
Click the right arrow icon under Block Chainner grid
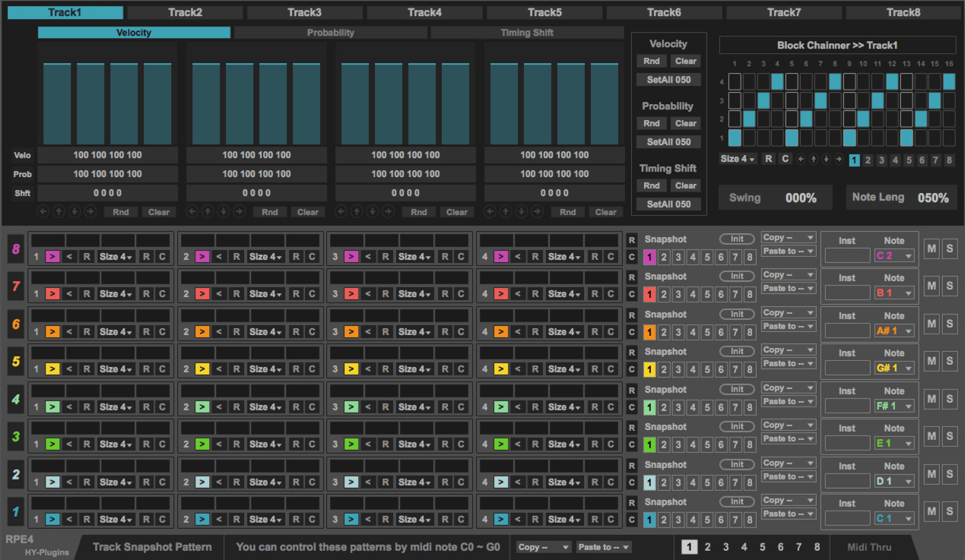(838, 160)
